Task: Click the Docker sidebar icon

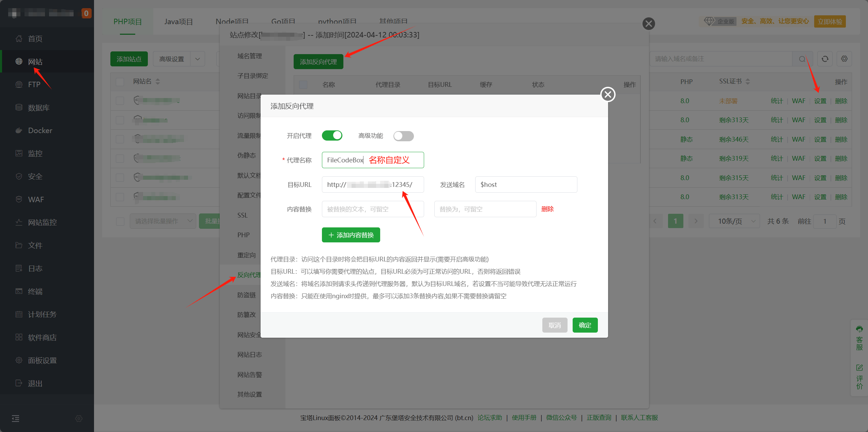Action: [19, 130]
